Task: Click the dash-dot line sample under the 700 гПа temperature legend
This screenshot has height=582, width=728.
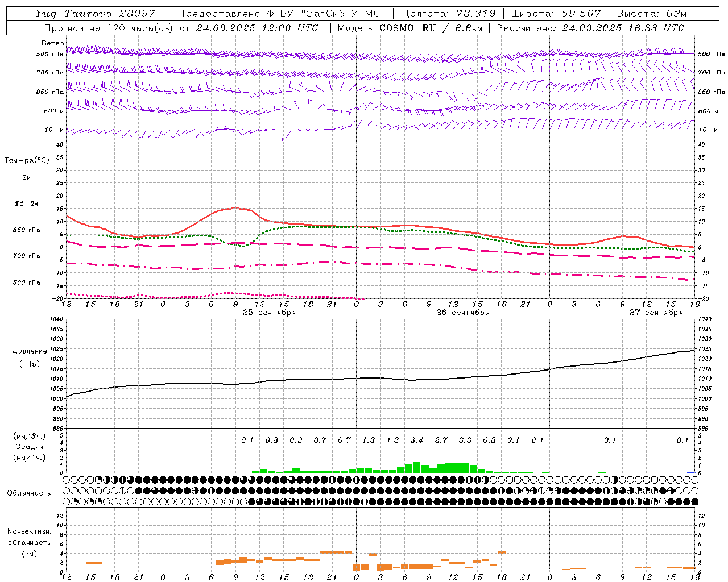Action: 26,263
